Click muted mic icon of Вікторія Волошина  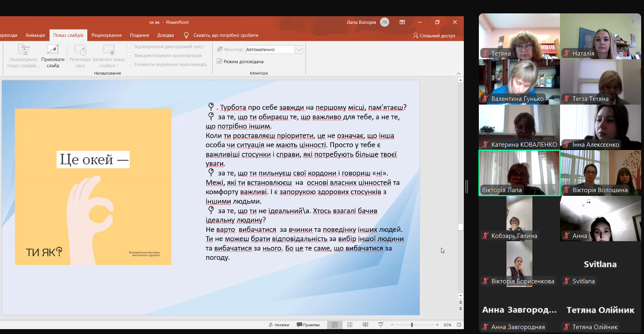[566, 190]
